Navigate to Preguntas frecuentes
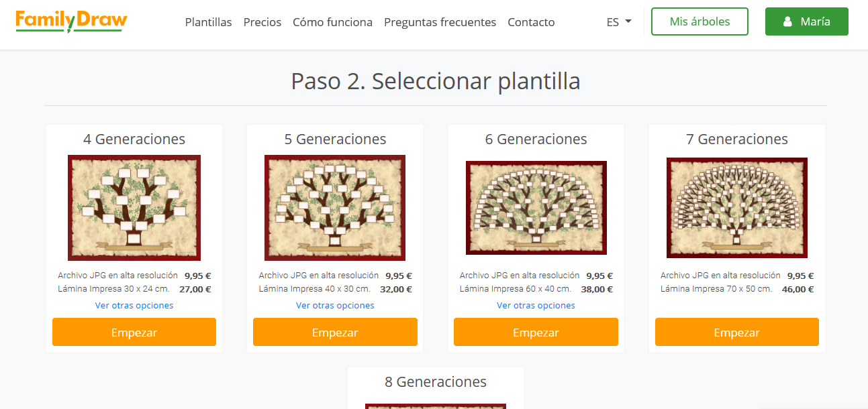The image size is (868, 409). point(440,22)
